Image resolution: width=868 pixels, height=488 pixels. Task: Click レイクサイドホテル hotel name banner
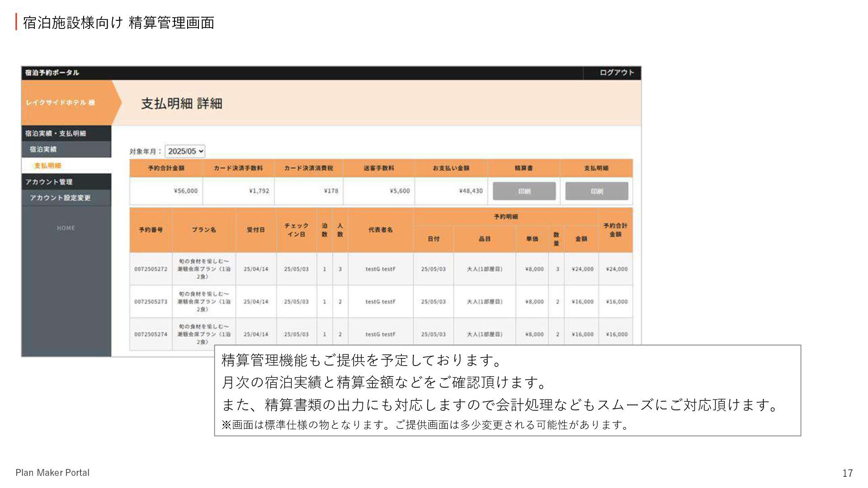[60, 103]
